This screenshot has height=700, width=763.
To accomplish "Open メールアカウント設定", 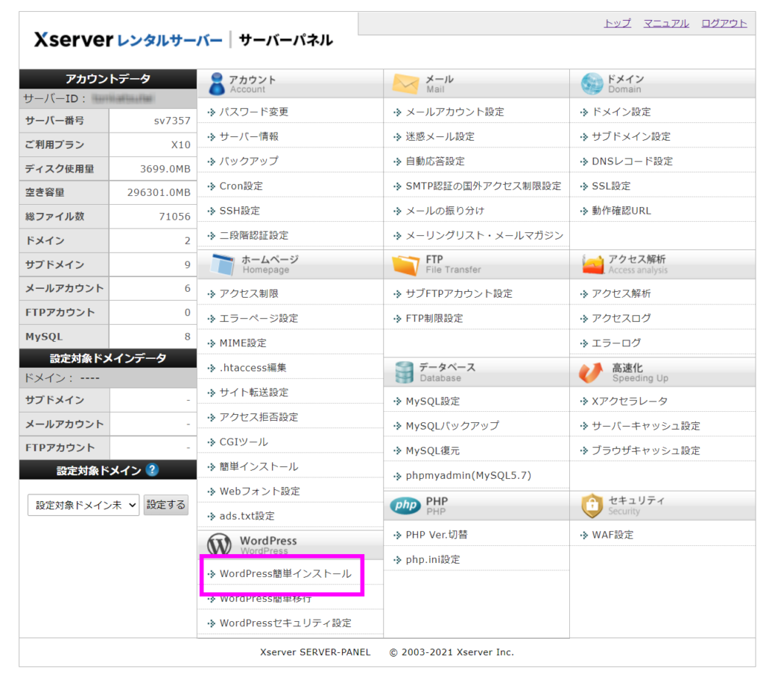I will 455,112.
